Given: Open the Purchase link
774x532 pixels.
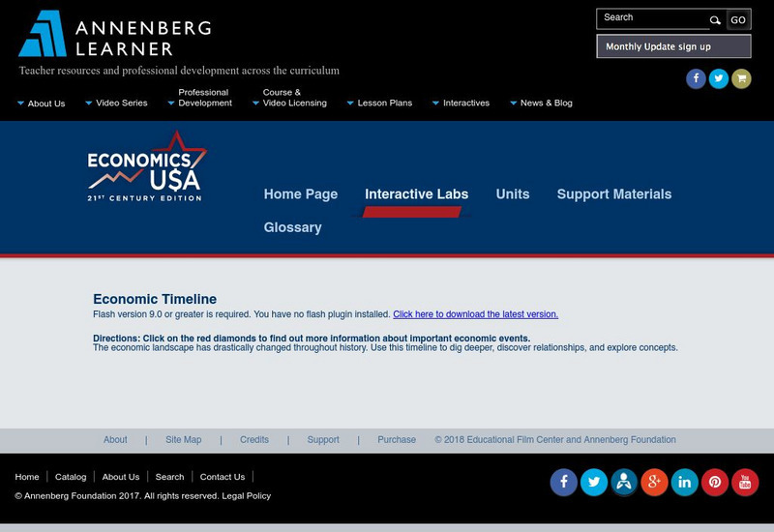Looking at the screenshot, I should click(x=397, y=440).
